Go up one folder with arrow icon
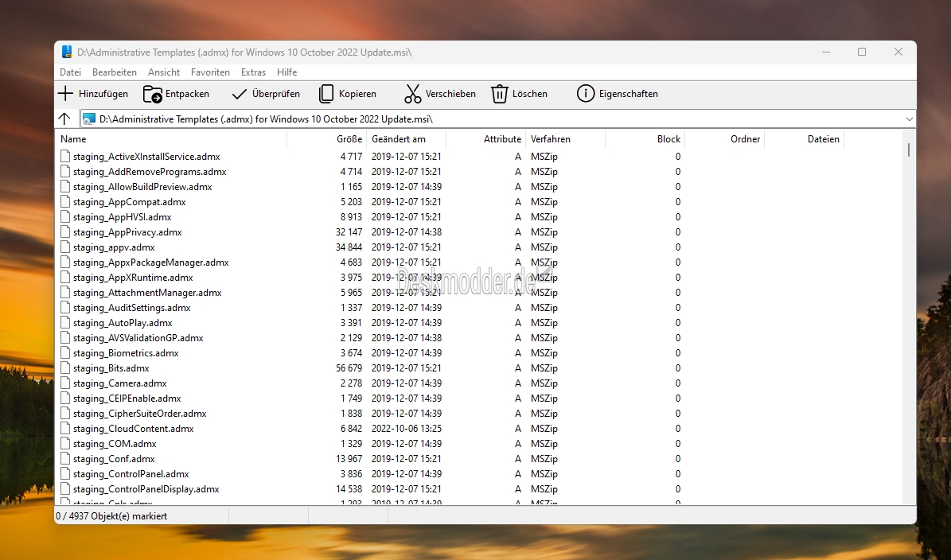951x560 pixels. point(64,119)
